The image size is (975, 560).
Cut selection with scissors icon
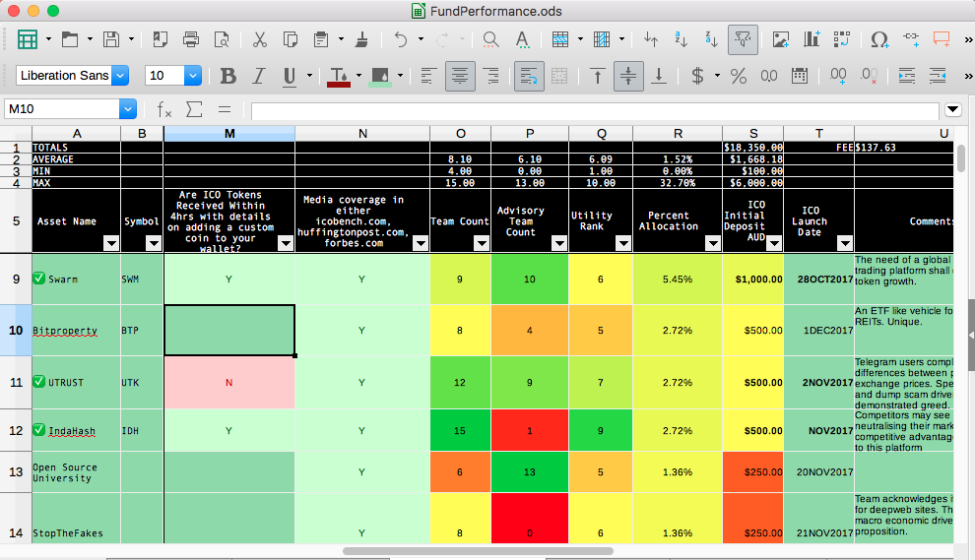pyautogui.click(x=260, y=39)
